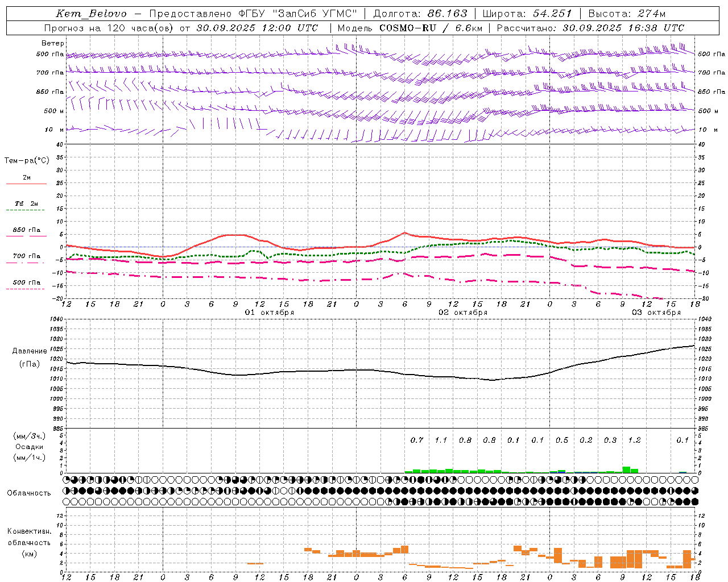The height and width of the screenshot is (582, 728).
Task: Click the Рассчитано: 30.09.2025 16:38 UTC timestamp
Action: tap(591, 28)
